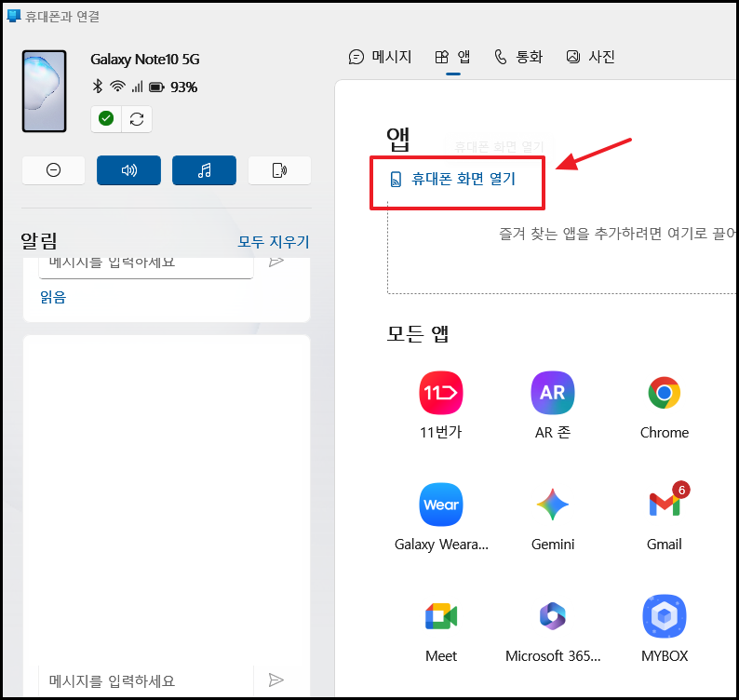Click the bottom send arrow icon

[x=276, y=680]
